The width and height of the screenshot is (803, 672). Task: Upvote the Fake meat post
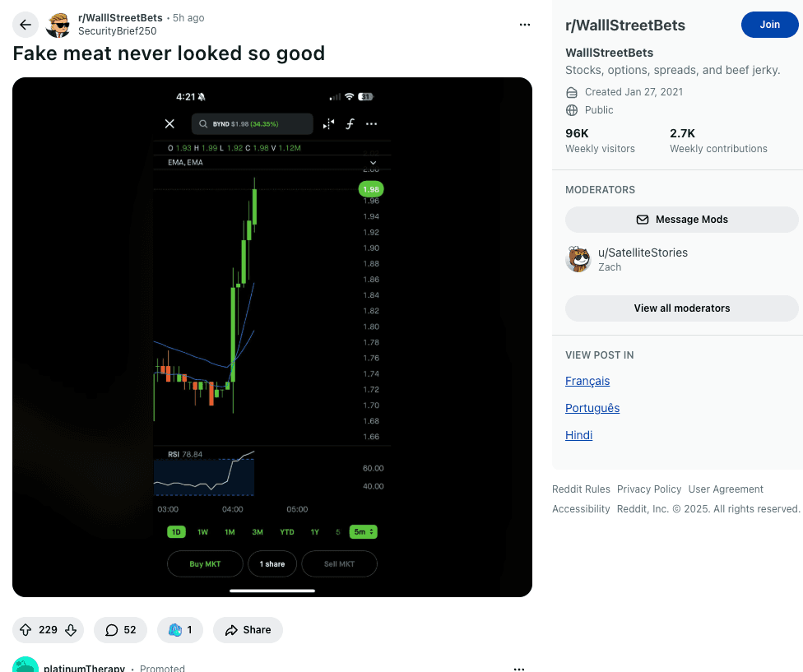[x=26, y=630]
